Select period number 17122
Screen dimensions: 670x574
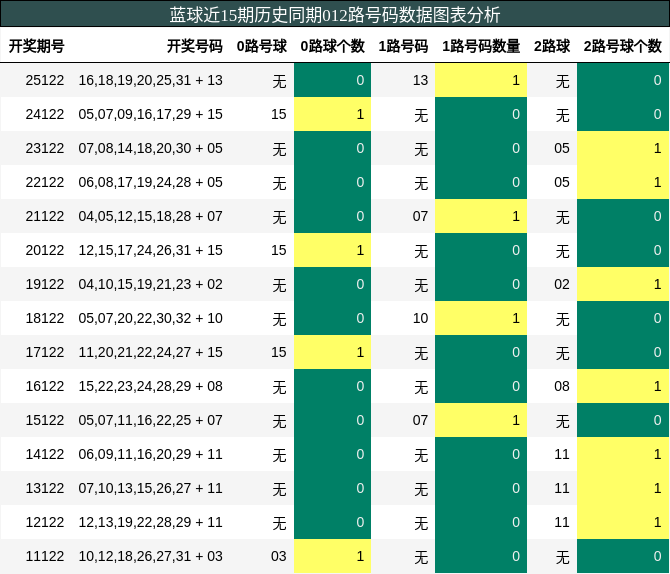[45, 352]
